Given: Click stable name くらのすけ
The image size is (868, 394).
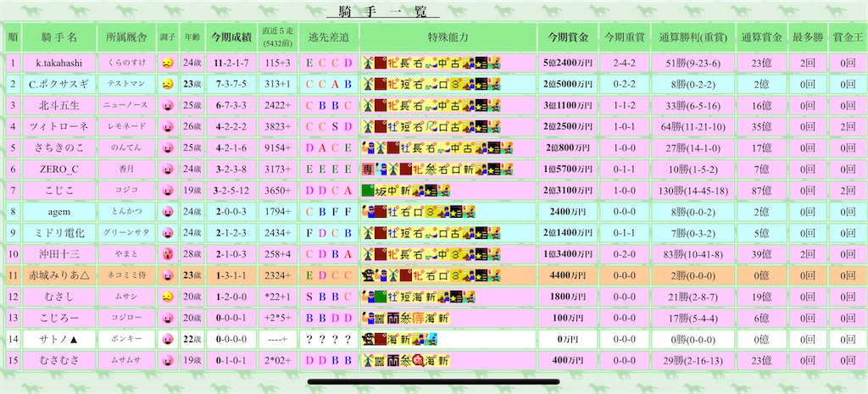Looking at the screenshot, I should click(126, 63).
